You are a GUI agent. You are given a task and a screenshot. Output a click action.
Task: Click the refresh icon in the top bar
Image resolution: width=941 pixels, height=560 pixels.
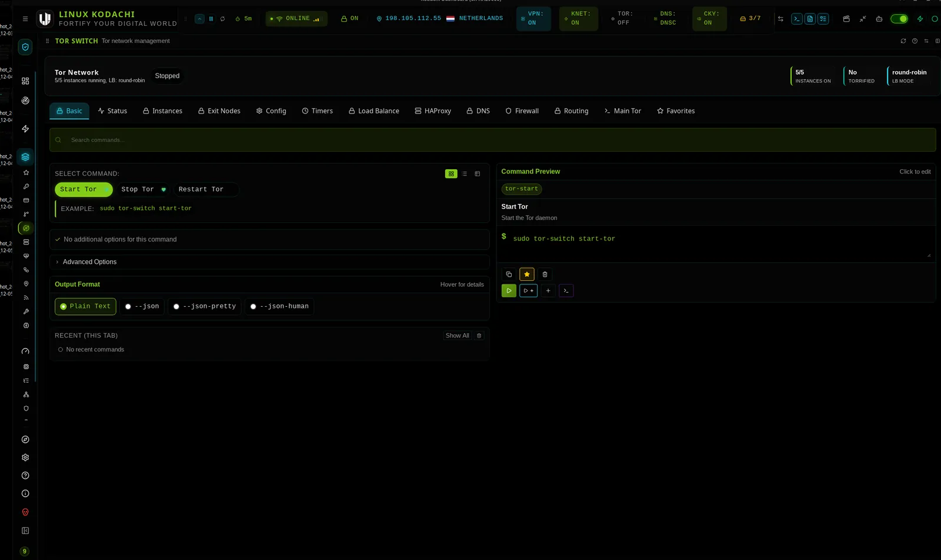point(223,19)
